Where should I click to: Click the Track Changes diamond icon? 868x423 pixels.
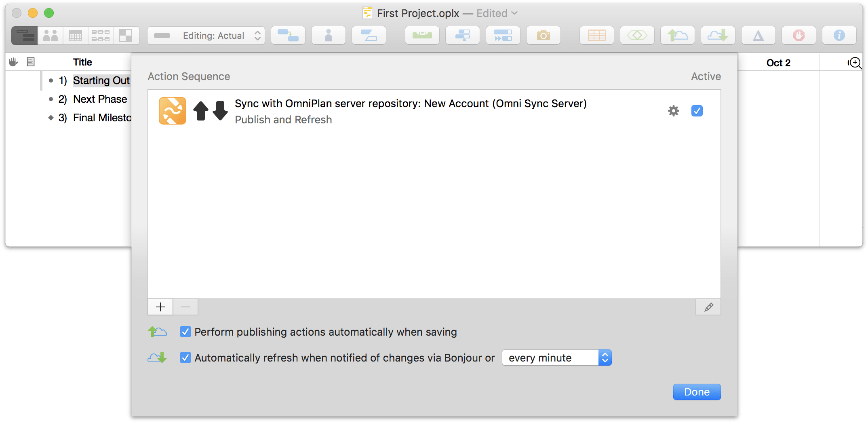(637, 36)
